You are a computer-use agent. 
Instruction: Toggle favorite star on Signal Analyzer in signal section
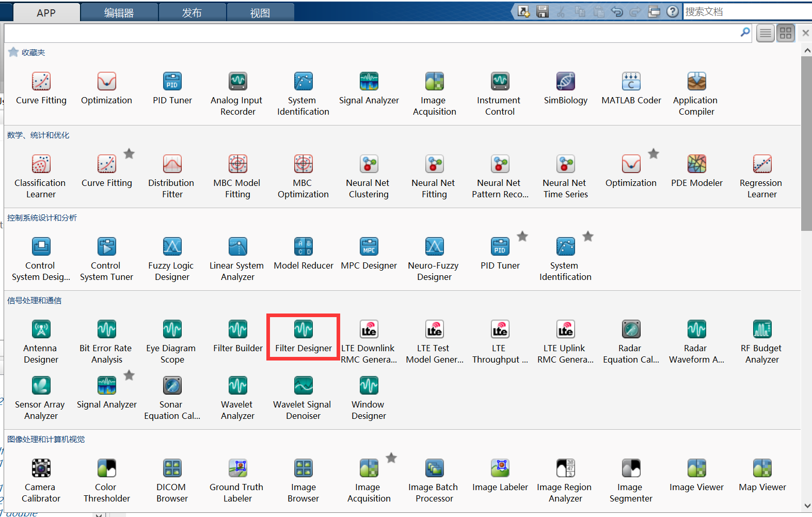130,375
